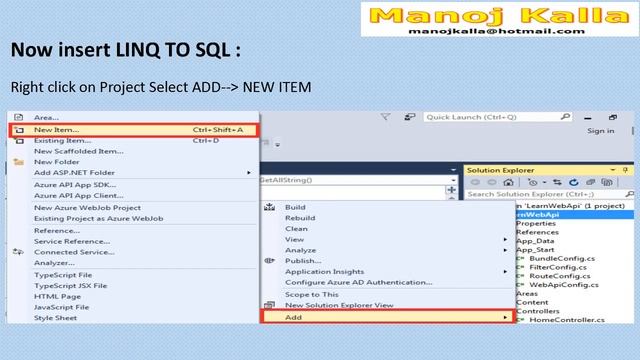Click Sync with Active Document arrows icon
Viewport: 640px width, 360px height.
557,182
